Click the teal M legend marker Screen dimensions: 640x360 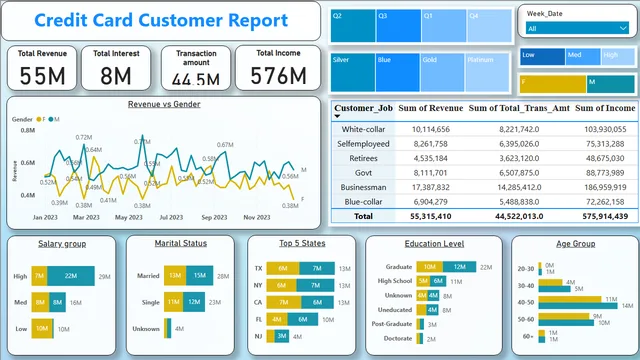point(51,119)
